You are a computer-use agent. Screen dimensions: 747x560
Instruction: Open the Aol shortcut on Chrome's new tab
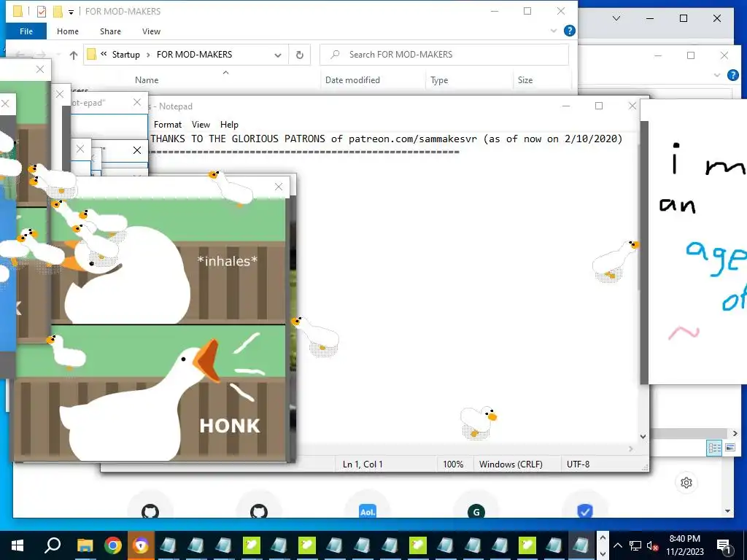368,511
